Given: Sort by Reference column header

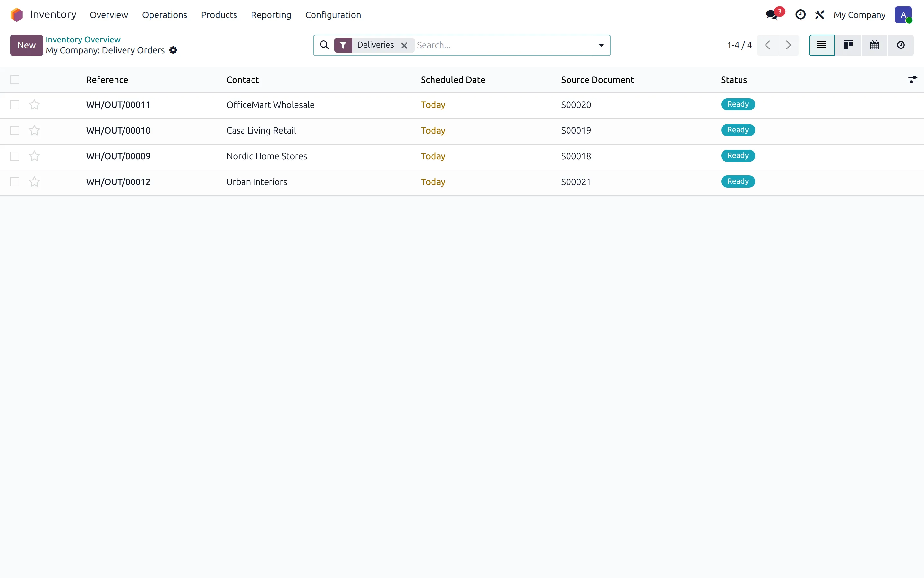Looking at the screenshot, I should (107, 80).
